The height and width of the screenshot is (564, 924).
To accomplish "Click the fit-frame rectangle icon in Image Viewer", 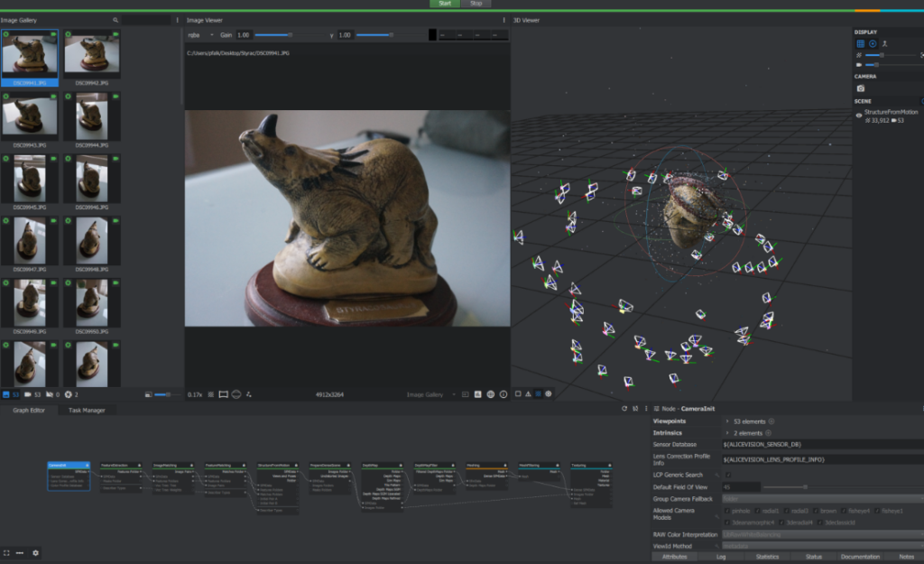I will point(224,394).
